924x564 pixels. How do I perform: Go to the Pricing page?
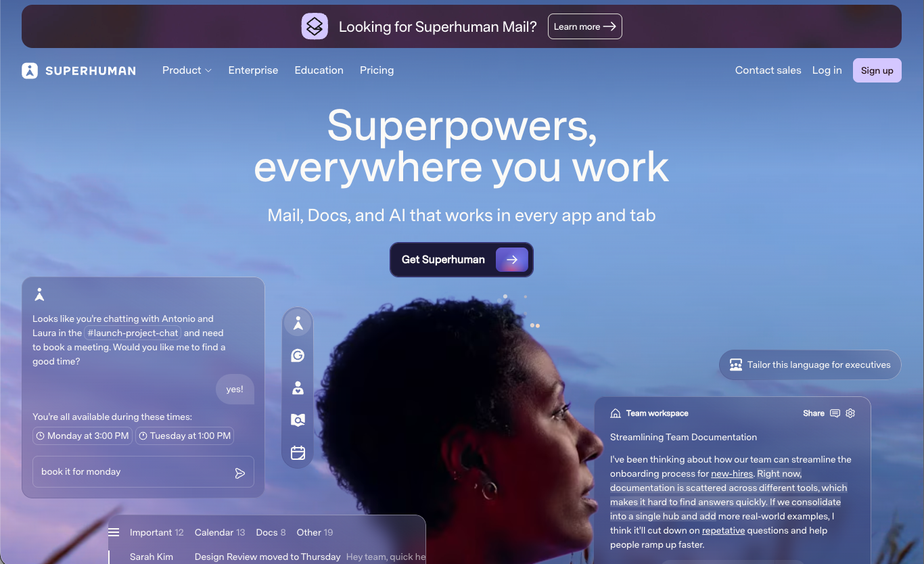(377, 70)
